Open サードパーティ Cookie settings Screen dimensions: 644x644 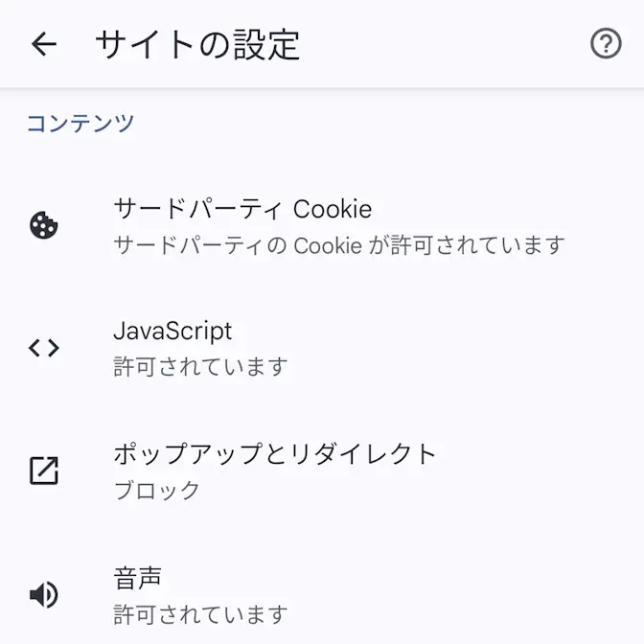click(242, 208)
